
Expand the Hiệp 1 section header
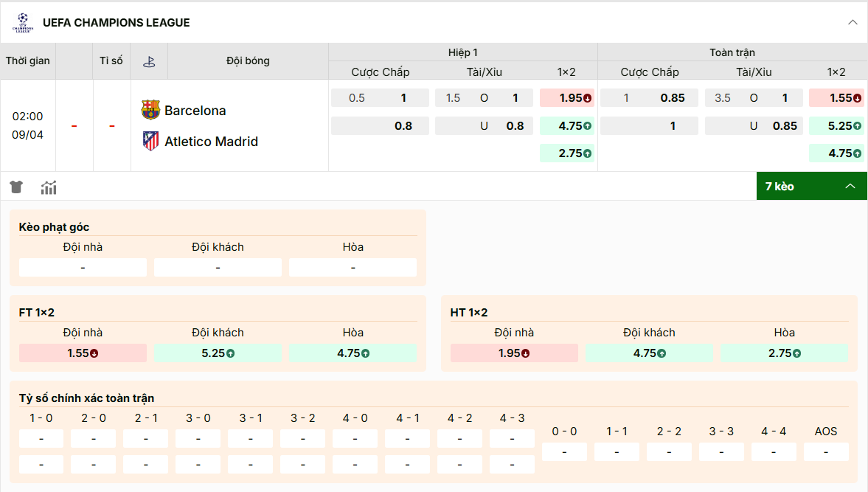coord(462,52)
